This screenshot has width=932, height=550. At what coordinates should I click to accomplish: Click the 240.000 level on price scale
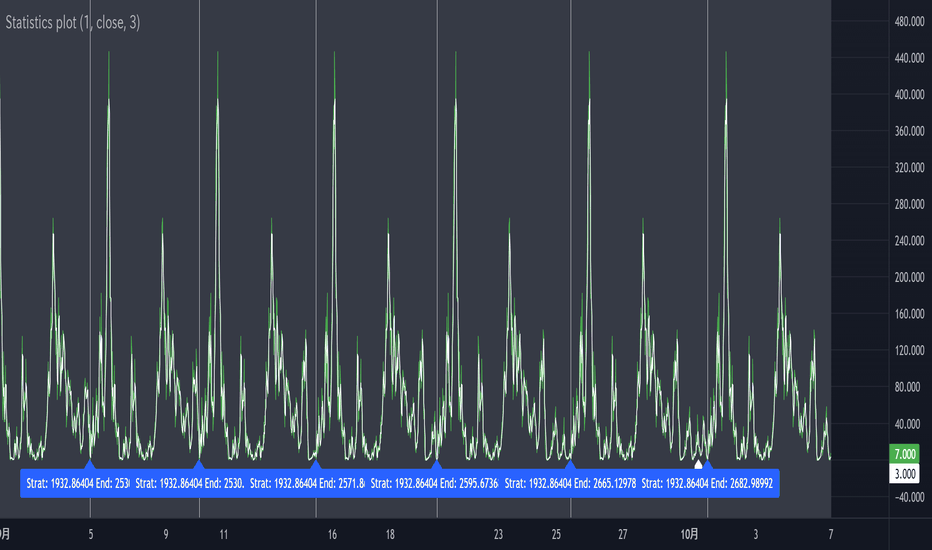[x=909, y=241]
